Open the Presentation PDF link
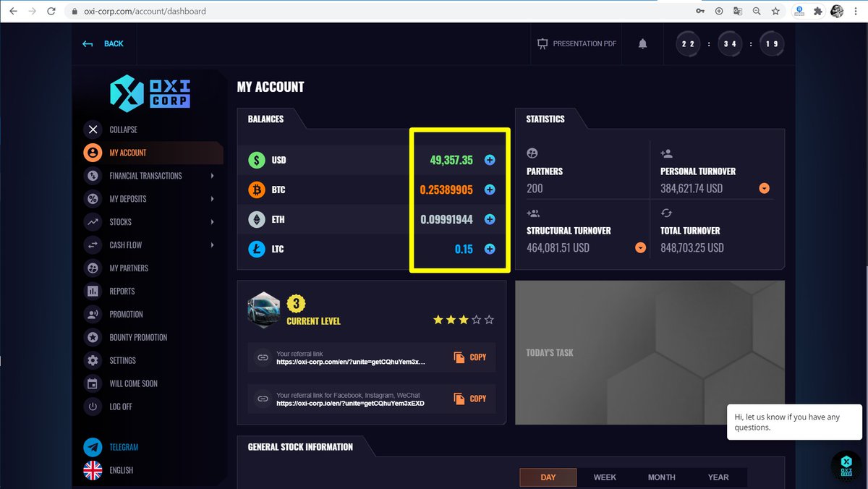This screenshot has height=489, width=868. (x=576, y=44)
